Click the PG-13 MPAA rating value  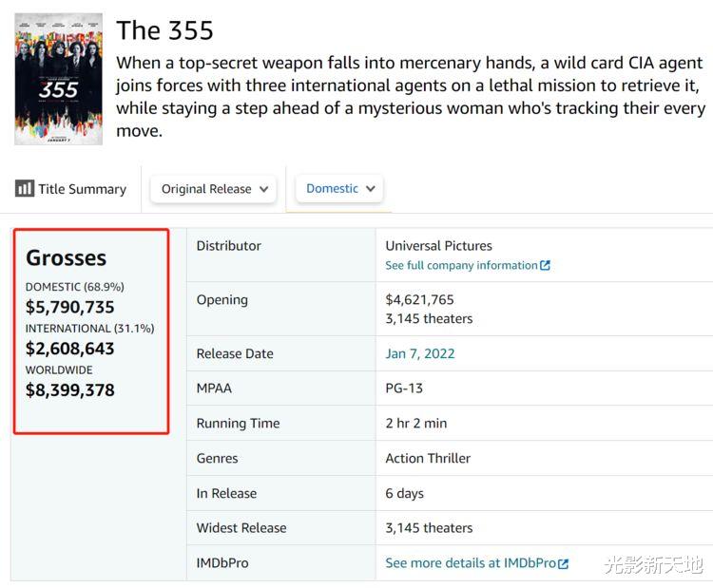404,389
